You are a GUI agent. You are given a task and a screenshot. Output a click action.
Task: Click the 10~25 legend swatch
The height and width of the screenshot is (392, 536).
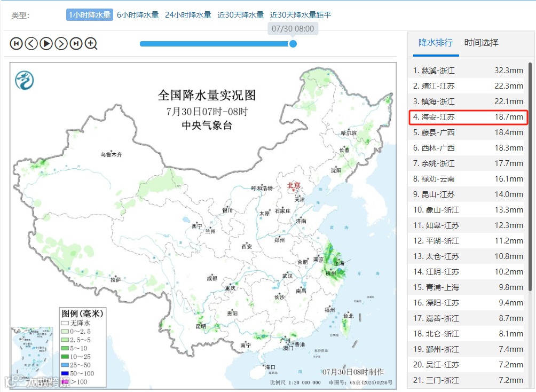65,357
